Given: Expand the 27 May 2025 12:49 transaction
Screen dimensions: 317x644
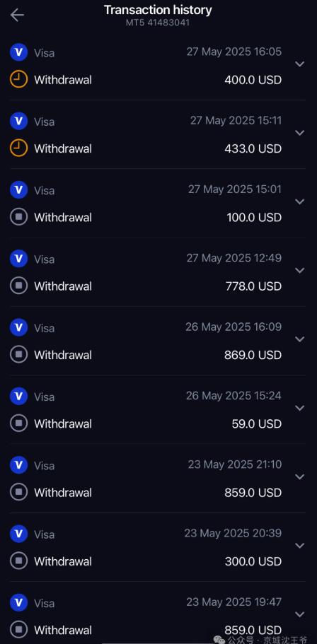Looking at the screenshot, I should click(300, 271).
